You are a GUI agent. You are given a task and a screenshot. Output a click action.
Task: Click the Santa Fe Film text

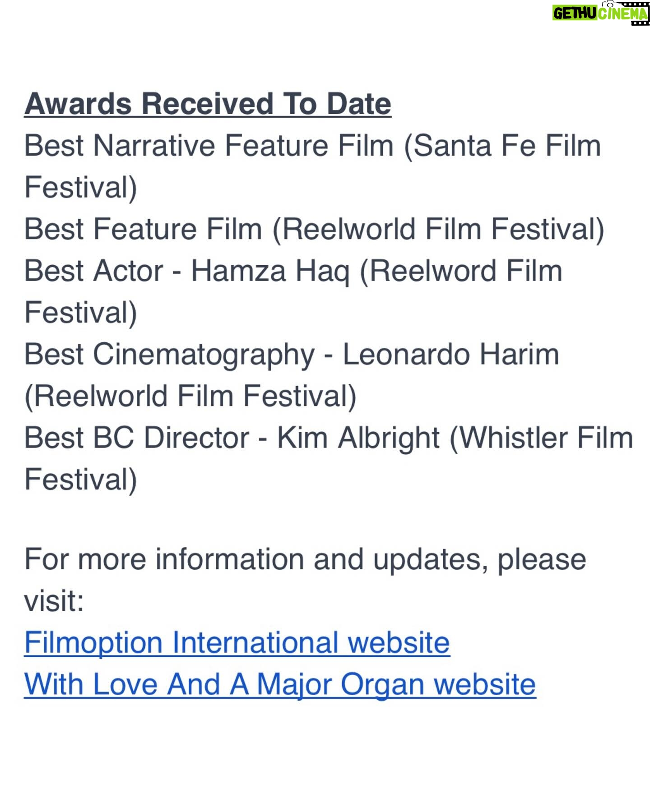pyautogui.click(x=502, y=146)
